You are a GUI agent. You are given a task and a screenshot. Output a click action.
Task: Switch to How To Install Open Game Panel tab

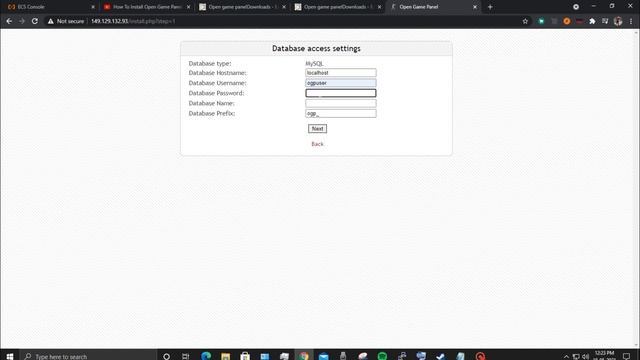pyautogui.click(x=146, y=7)
